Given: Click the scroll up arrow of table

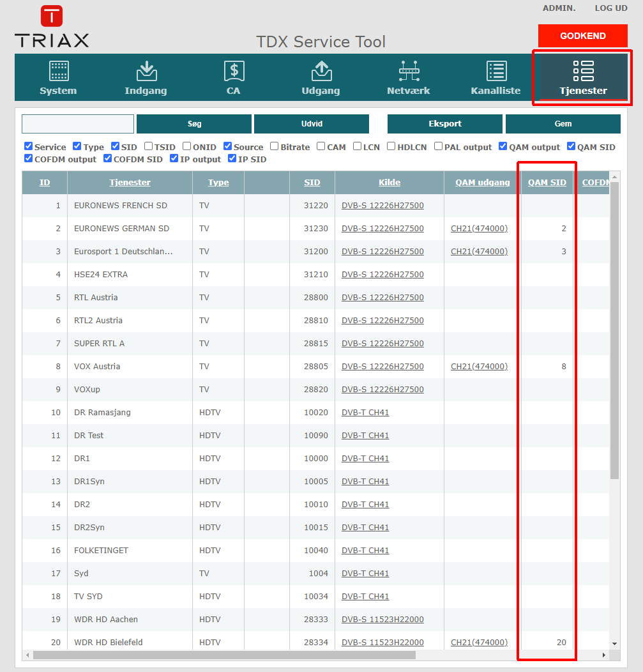Looking at the screenshot, I should pyautogui.click(x=615, y=176).
